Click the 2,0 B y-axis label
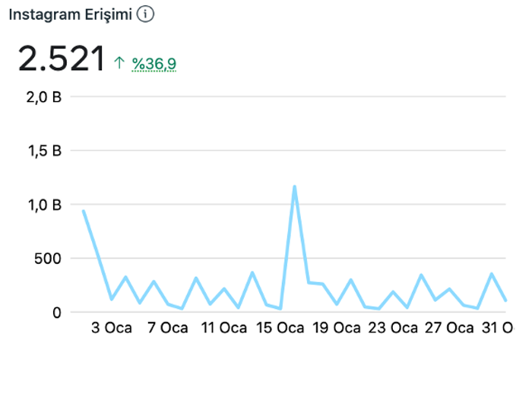Image resolution: width=532 pixels, height=394 pixels. click(x=44, y=97)
